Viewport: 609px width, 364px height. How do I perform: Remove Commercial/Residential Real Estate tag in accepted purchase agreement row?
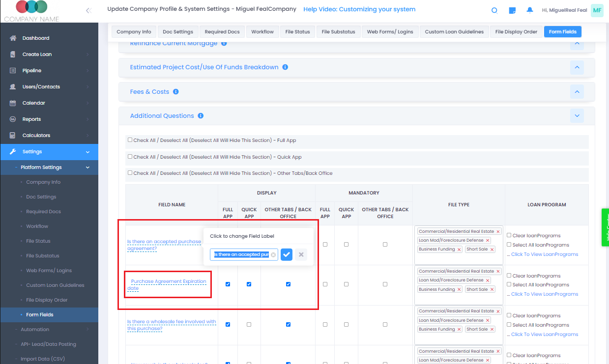pyautogui.click(x=498, y=231)
